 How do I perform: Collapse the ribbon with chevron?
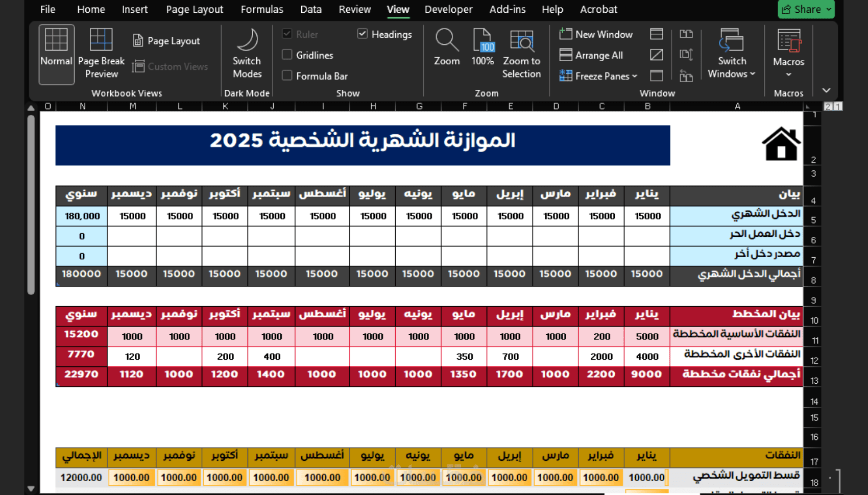pyautogui.click(x=827, y=90)
